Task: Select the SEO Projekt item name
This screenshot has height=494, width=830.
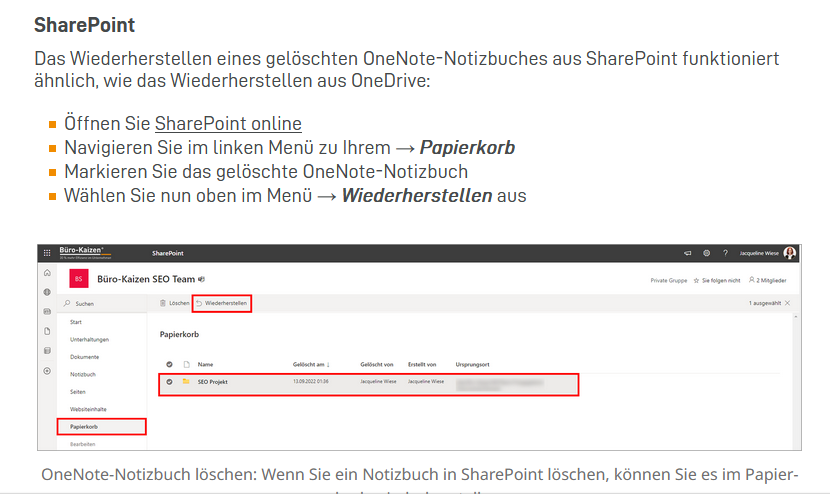Action: point(213,382)
